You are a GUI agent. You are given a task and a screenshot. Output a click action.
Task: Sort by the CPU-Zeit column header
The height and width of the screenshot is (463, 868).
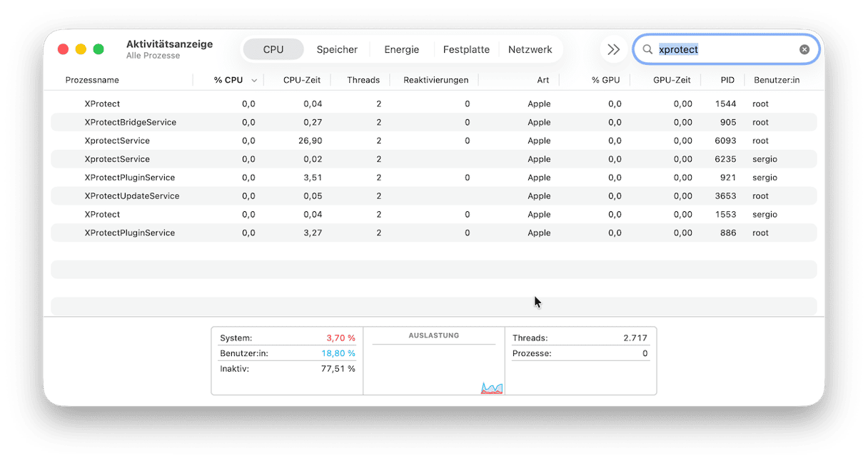301,81
